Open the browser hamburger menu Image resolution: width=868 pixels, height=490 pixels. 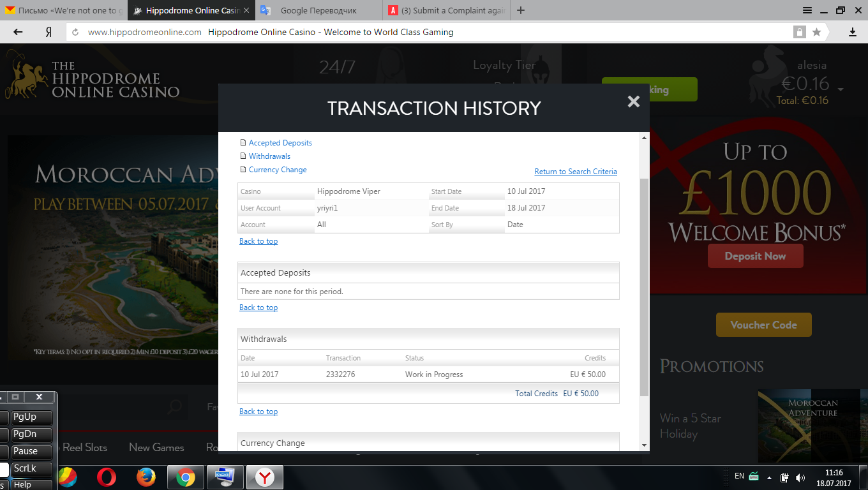(x=807, y=10)
